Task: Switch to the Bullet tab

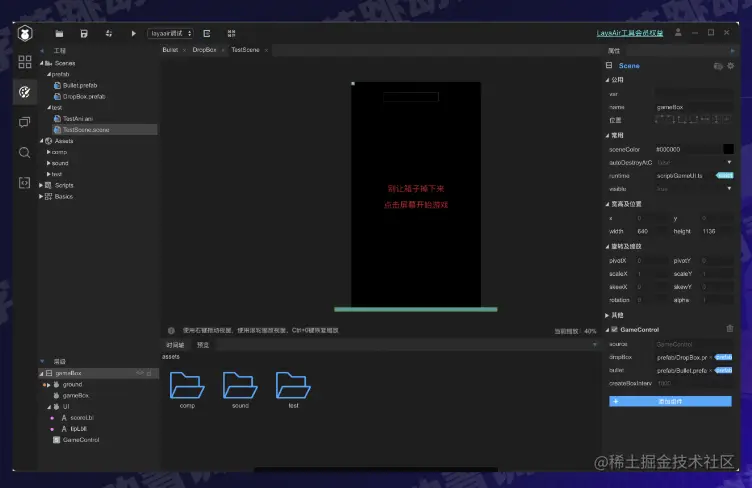Action: (x=170, y=50)
